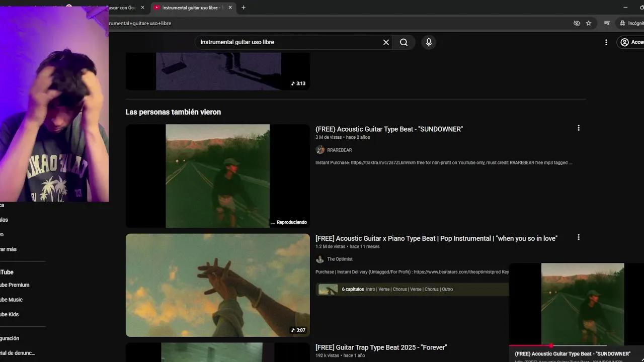The width and height of the screenshot is (644, 362).
Task: Open Historial de denuncias sidebar entry
Action: [x=18, y=353]
